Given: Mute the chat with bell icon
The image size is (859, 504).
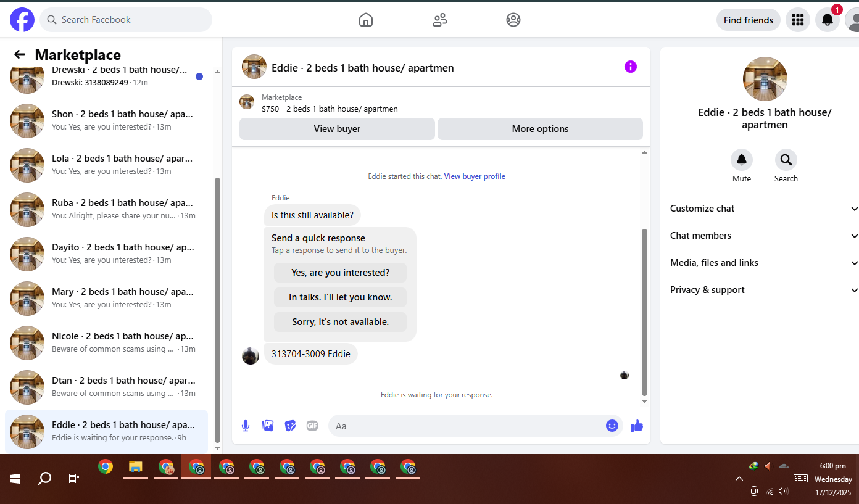Looking at the screenshot, I should coord(742,160).
